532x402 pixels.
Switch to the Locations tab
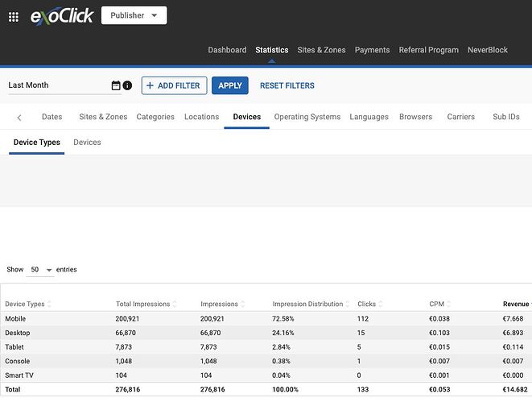pos(201,117)
